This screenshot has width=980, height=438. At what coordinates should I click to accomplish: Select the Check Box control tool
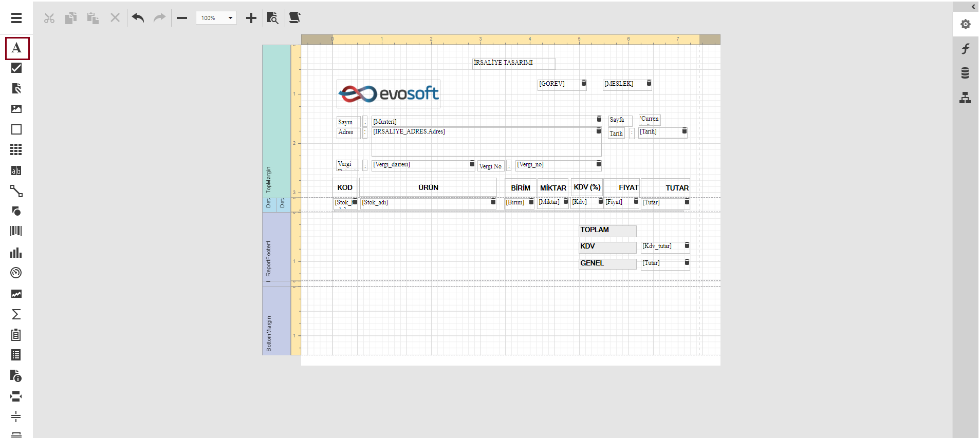pyautogui.click(x=16, y=68)
